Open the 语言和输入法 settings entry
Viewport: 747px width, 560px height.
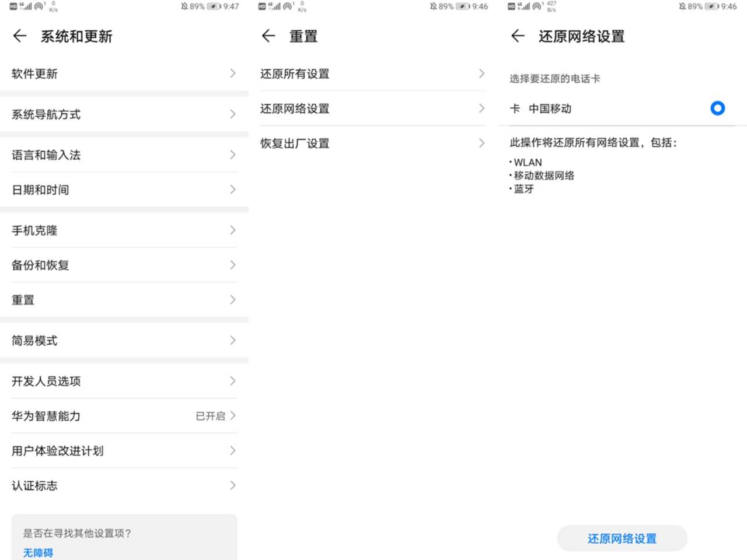point(124,155)
